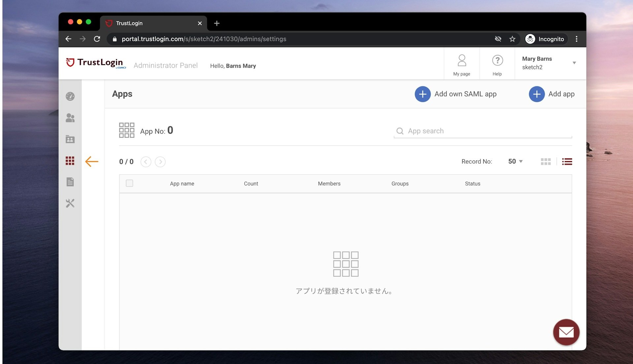
Task: Enable grid display mode toggle
Action: click(x=546, y=162)
